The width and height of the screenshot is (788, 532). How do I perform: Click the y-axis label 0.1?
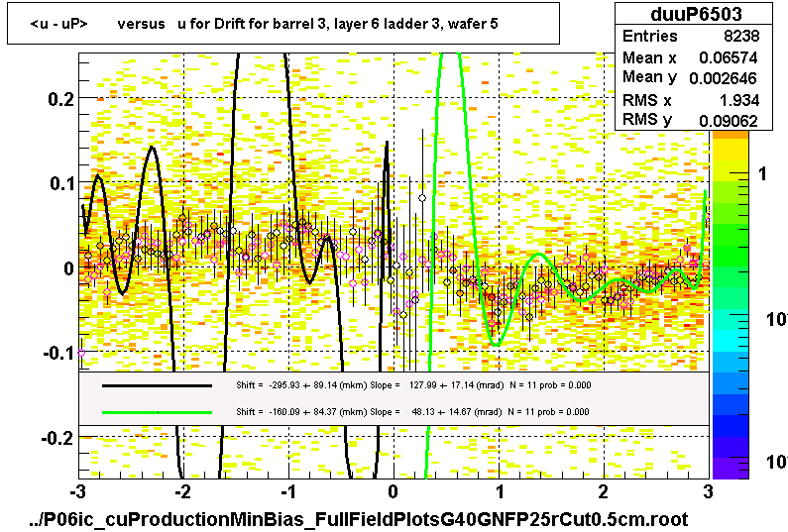click(61, 183)
